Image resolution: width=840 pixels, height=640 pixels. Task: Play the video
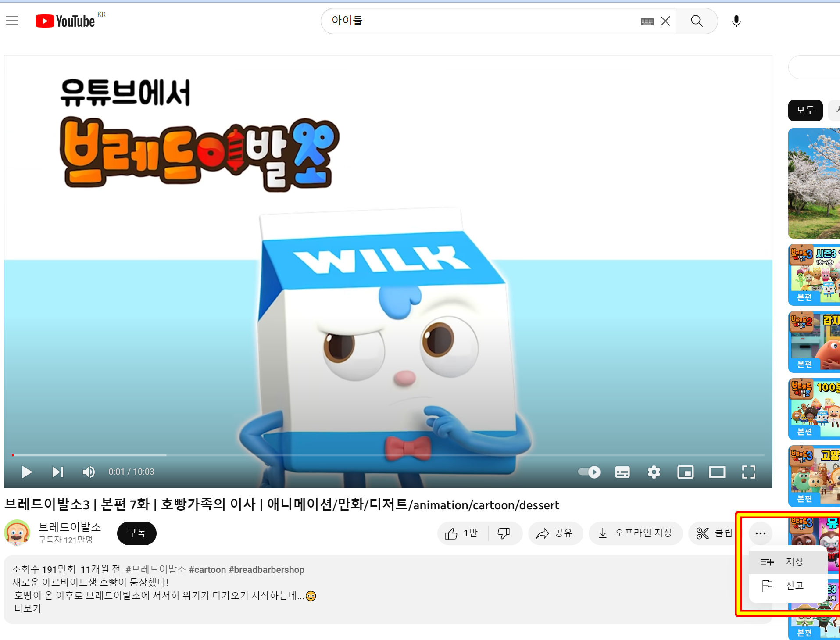(x=27, y=472)
